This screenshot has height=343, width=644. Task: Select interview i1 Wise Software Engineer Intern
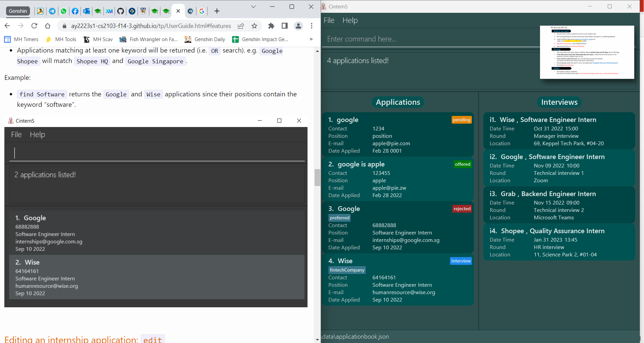click(559, 131)
